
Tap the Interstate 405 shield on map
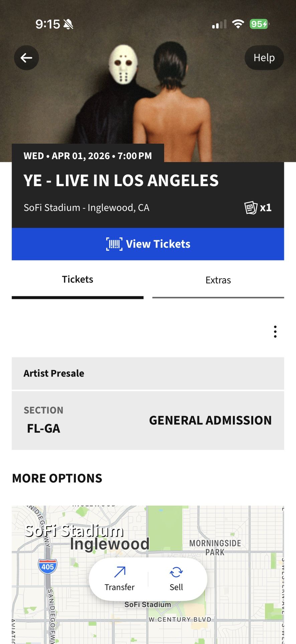48,566
